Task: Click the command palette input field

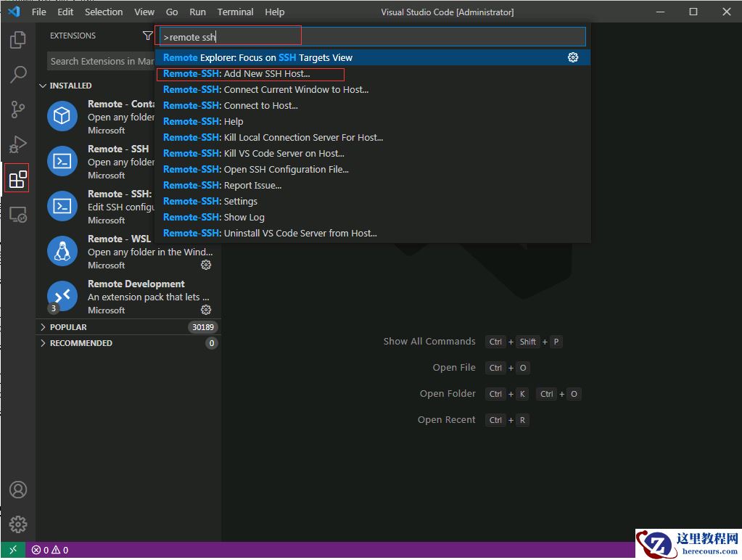Action: (x=370, y=37)
